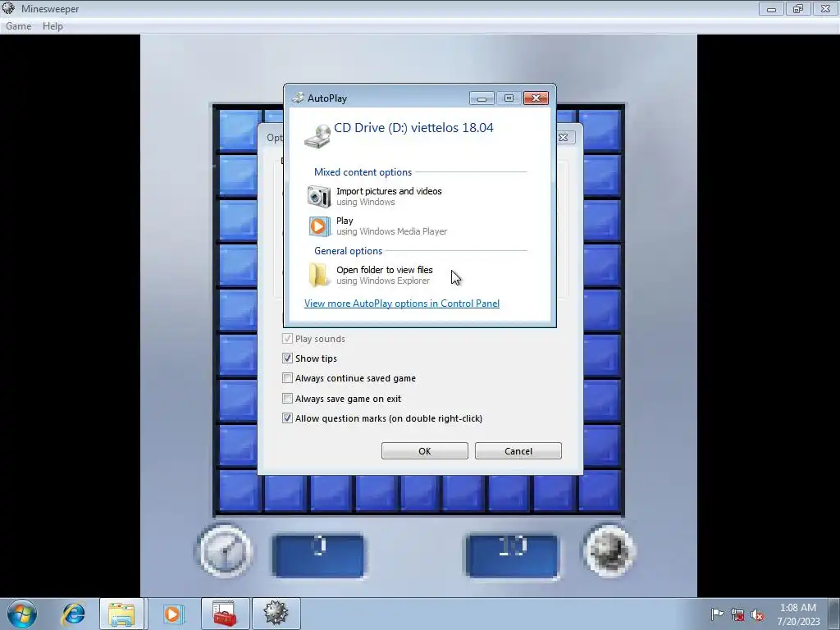Open View more AutoPlay options in Control Panel
The width and height of the screenshot is (840, 630).
point(402,304)
